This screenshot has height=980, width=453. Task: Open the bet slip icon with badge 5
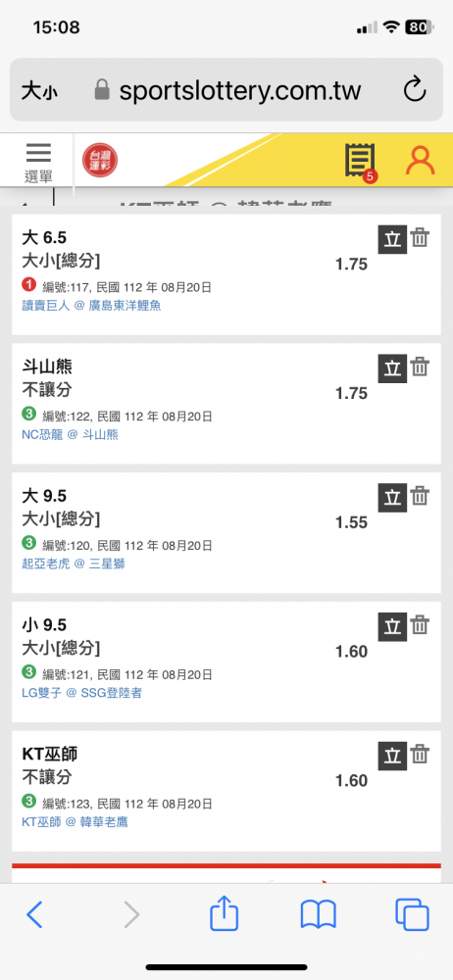tap(360, 161)
